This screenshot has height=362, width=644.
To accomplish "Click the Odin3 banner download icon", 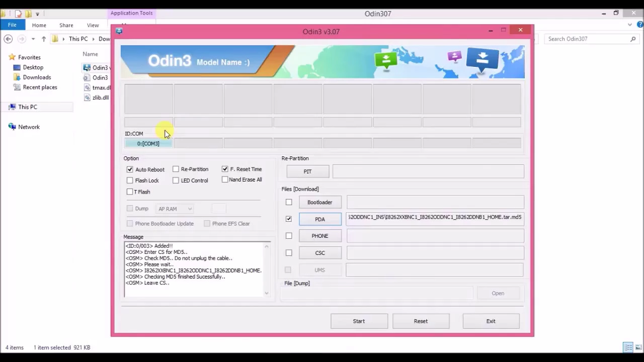I will click(482, 60).
